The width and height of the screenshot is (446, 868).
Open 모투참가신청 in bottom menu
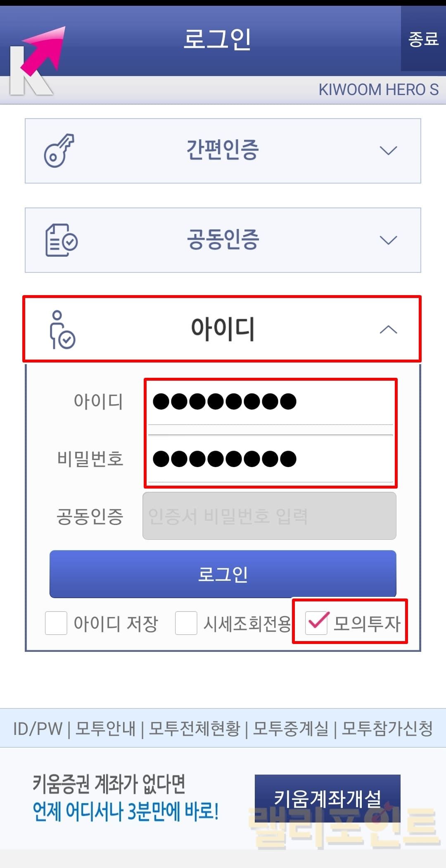point(387,729)
